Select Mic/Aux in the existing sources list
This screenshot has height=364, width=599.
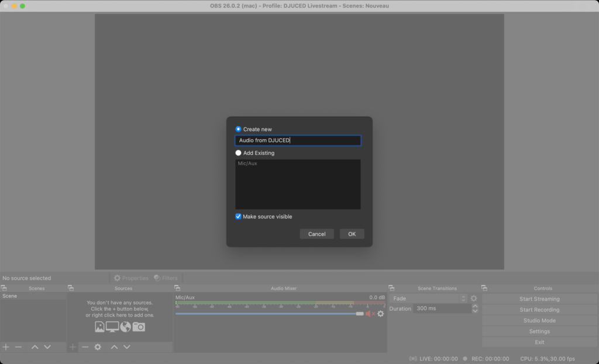tap(247, 164)
